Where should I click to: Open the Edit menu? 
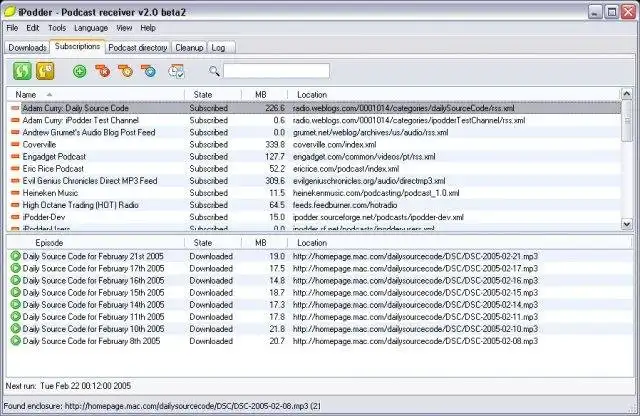pos(33,28)
